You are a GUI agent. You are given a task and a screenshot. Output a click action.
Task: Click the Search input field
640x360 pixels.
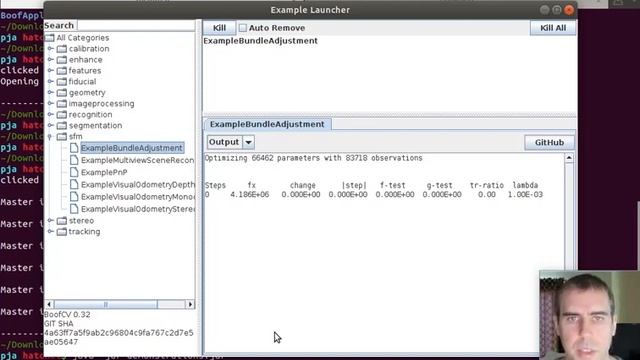click(136, 25)
